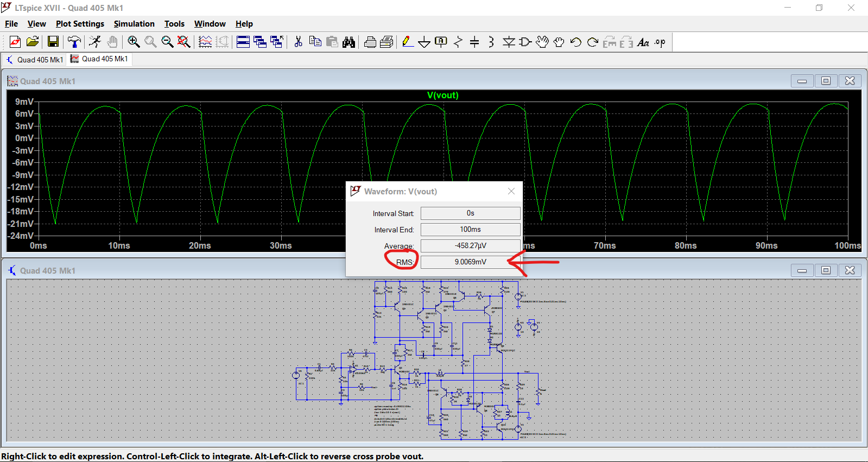Save the file using the floppy disk icon
The image size is (868, 462).
[x=53, y=42]
